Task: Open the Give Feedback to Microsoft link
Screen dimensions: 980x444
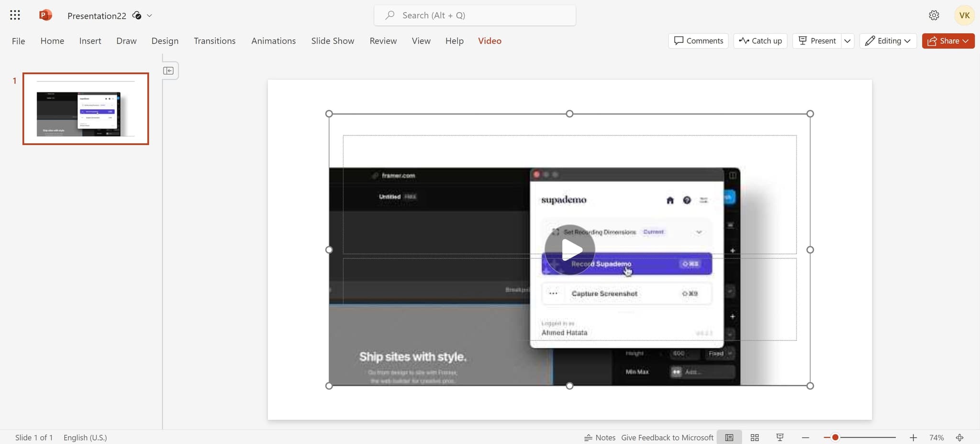Action: pyautogui.click(x=667, y=437)
